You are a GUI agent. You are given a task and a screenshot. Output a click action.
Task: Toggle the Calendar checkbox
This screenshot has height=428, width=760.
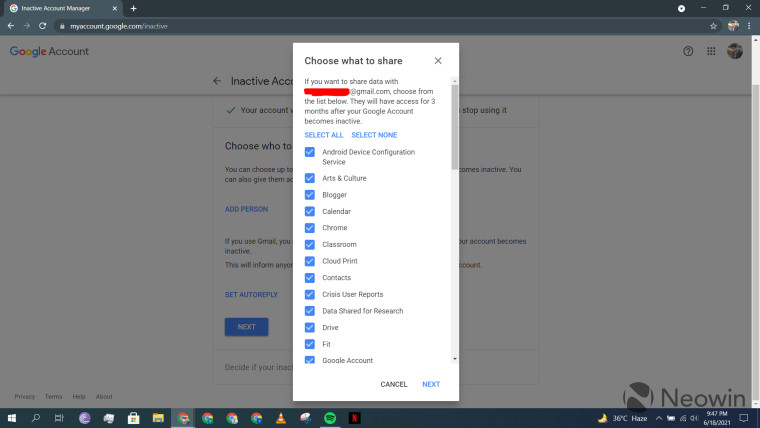(x=310, y=211)
